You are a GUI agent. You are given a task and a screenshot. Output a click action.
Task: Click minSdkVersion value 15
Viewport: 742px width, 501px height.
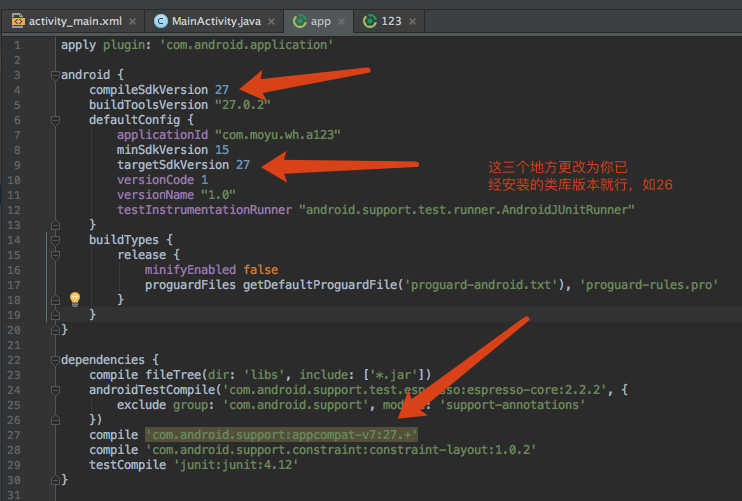(x=222, y=150)
